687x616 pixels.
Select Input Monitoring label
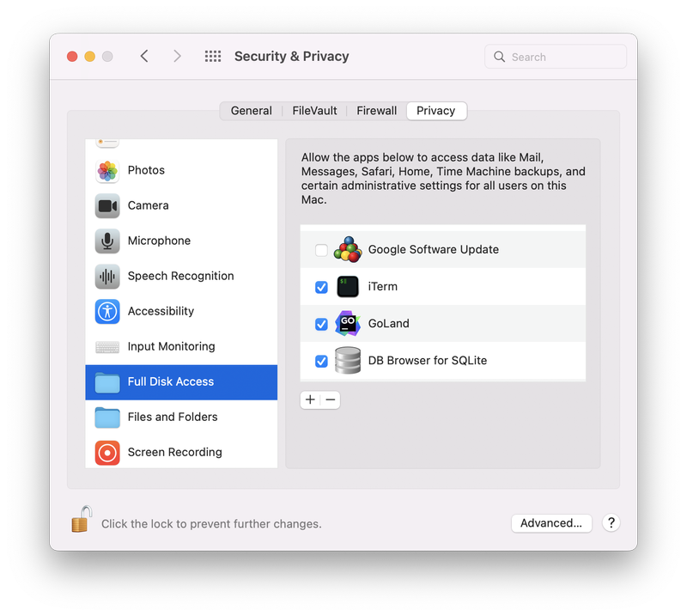pos(171,346)
